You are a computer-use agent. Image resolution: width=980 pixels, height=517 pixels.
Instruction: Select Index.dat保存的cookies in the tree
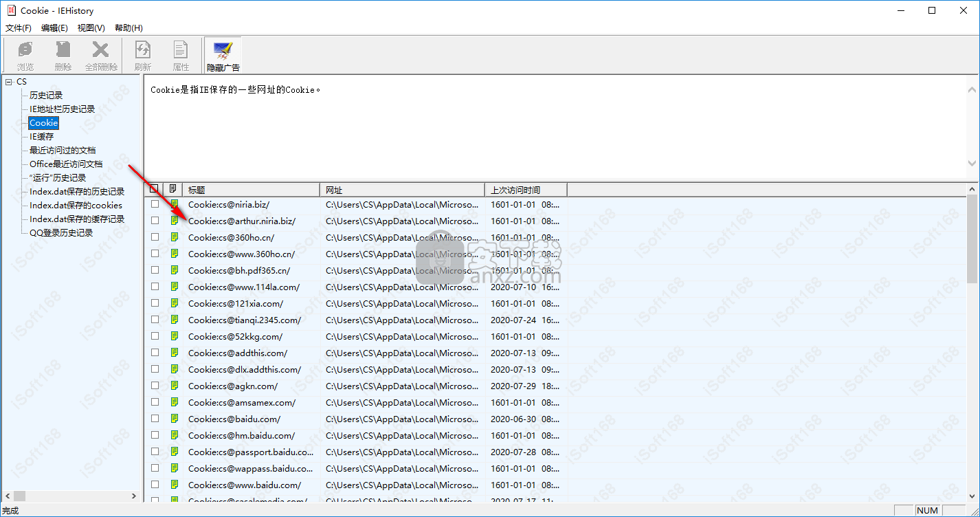76,206
